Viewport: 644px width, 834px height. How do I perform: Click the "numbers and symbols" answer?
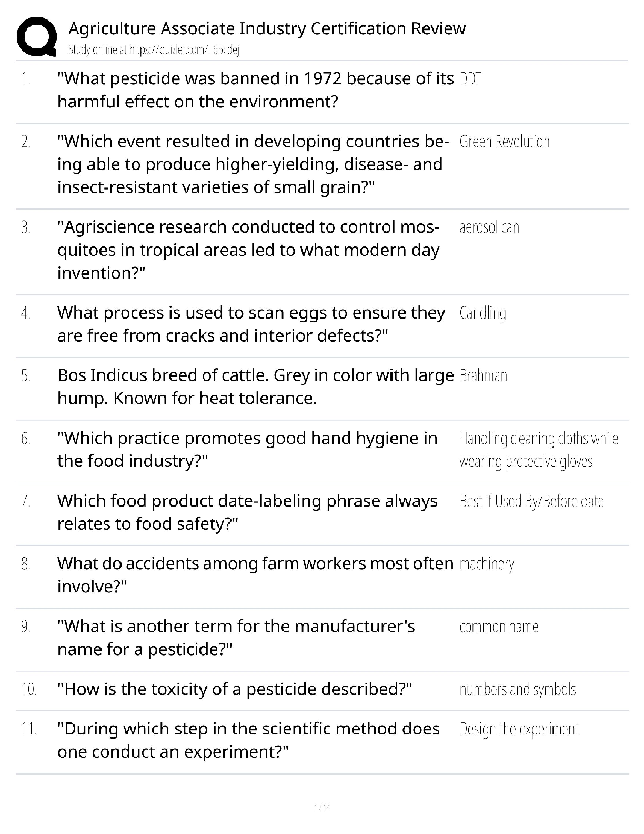518,690
